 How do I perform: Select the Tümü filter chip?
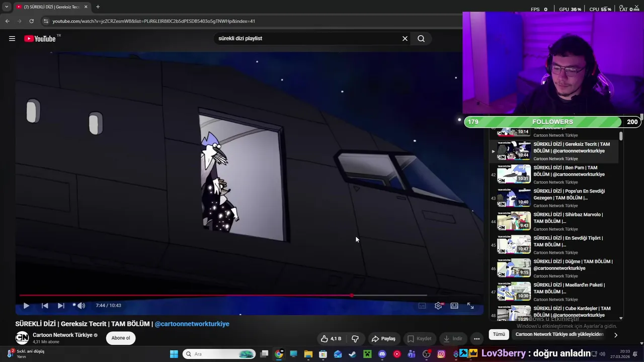[x=499, y=334]
